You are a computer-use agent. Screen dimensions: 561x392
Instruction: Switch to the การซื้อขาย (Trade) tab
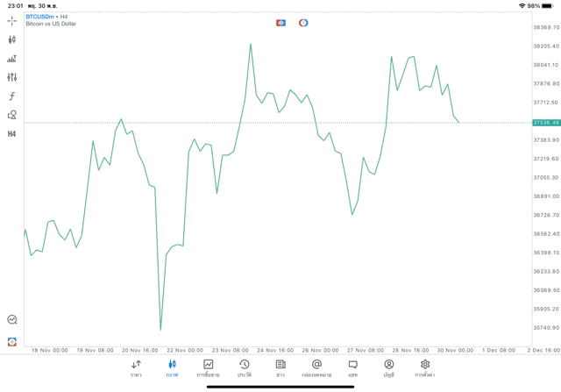pyautogui.click(x=209, y=367)
